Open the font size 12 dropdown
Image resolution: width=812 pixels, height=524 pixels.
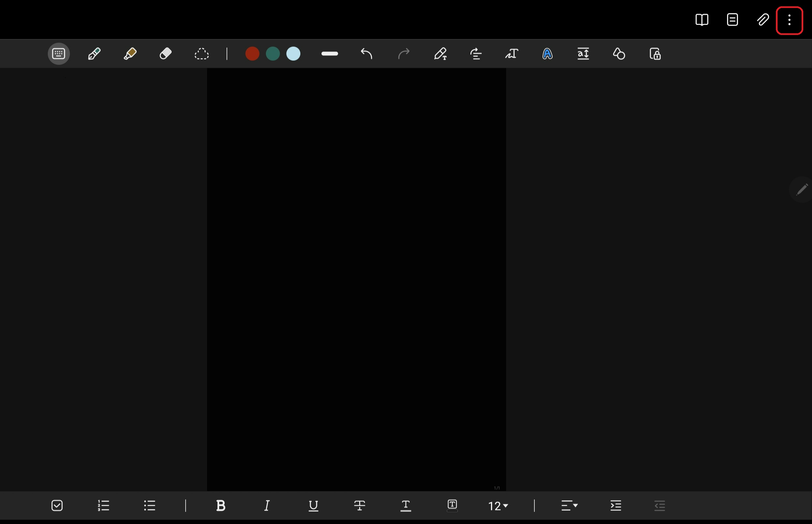coord(498,506)
